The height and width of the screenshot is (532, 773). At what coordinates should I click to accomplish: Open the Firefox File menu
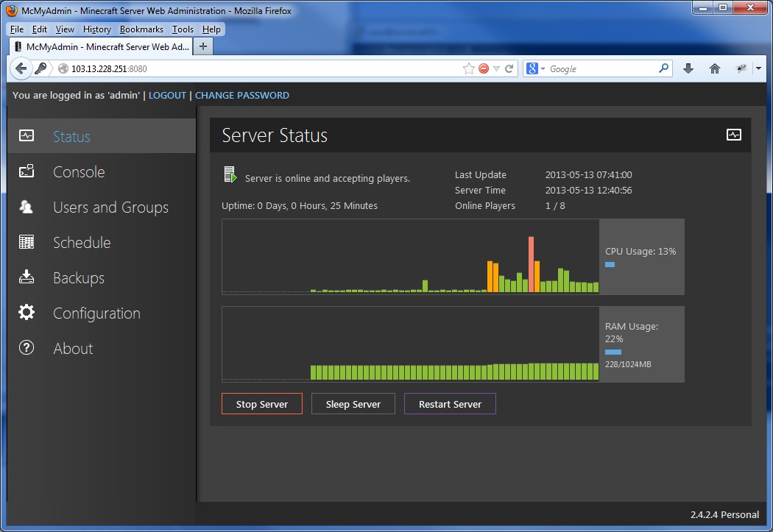17,29
